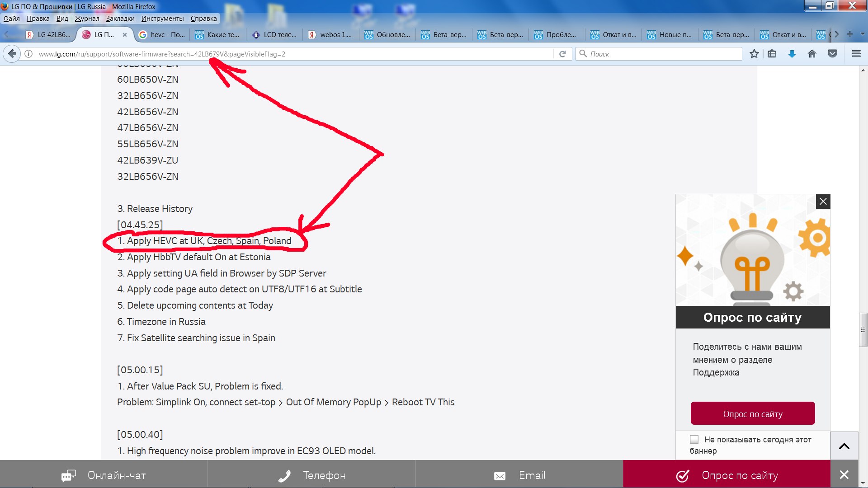The image size is (868, 488).
Task: Click the scroll-to-top chevron button
Action: point(844,446)
